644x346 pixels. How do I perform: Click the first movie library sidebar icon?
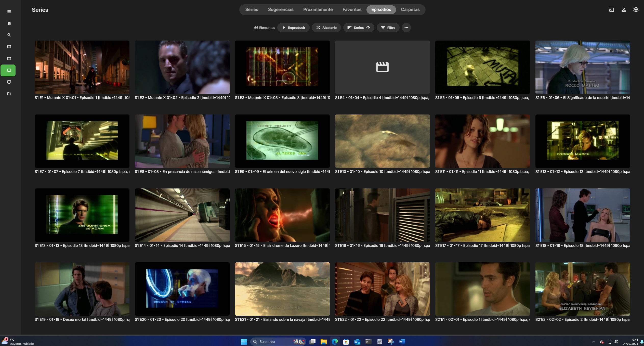click(x=9, y=47)
